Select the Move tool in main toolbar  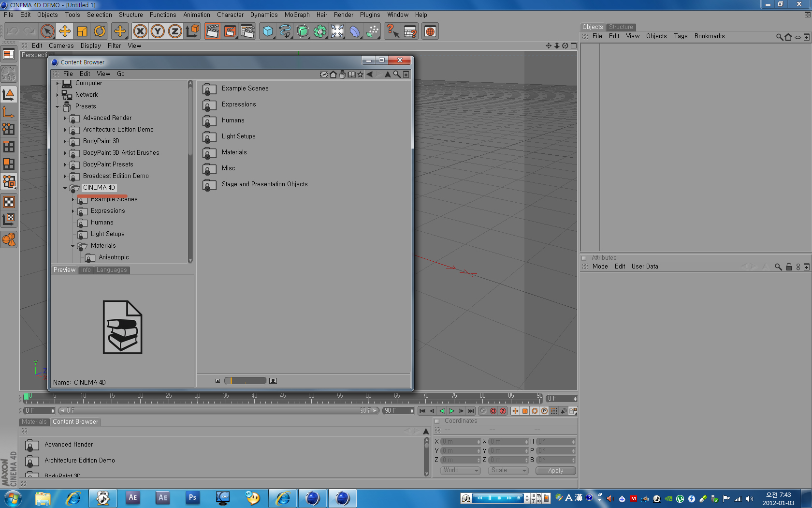coord(64,31)
